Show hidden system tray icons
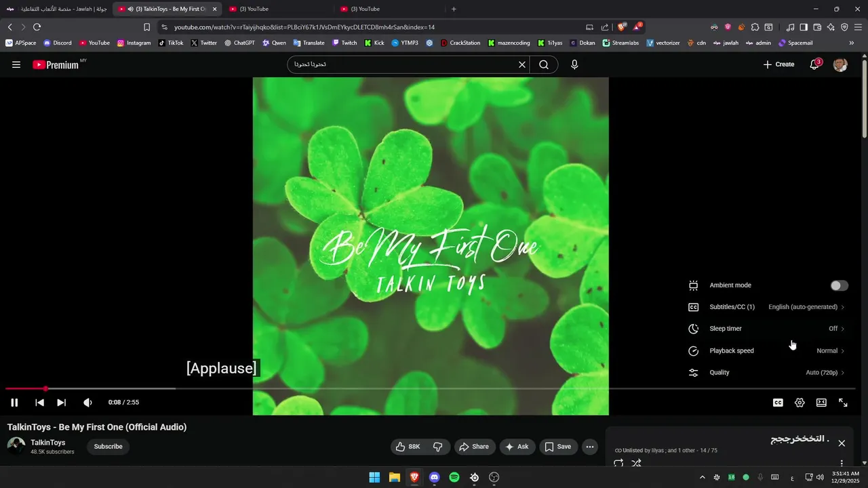 pos(702,478)
